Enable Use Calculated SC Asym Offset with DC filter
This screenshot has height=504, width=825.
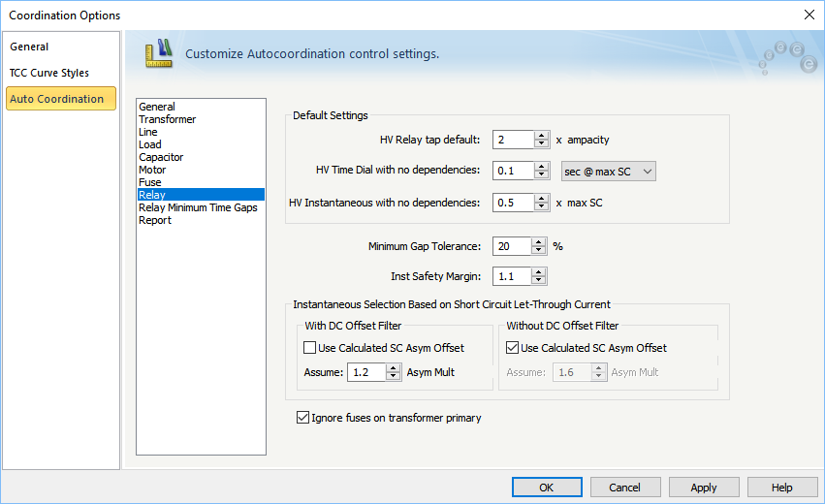(310, 348)
